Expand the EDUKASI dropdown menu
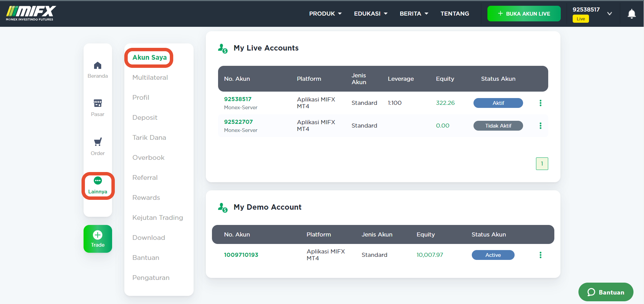Screen dimensions: 644x304 371,14
